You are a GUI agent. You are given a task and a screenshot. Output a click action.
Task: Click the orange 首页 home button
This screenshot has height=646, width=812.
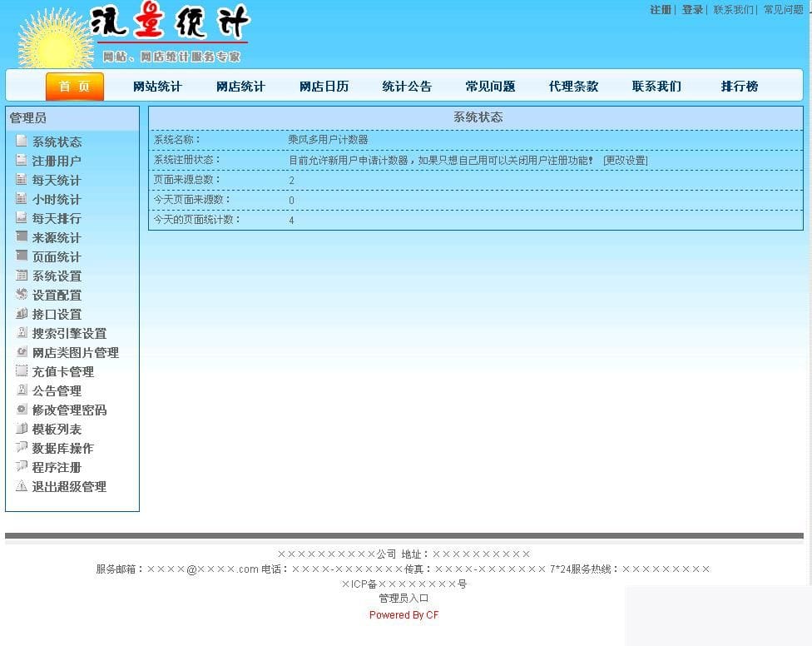click(74, 86)
